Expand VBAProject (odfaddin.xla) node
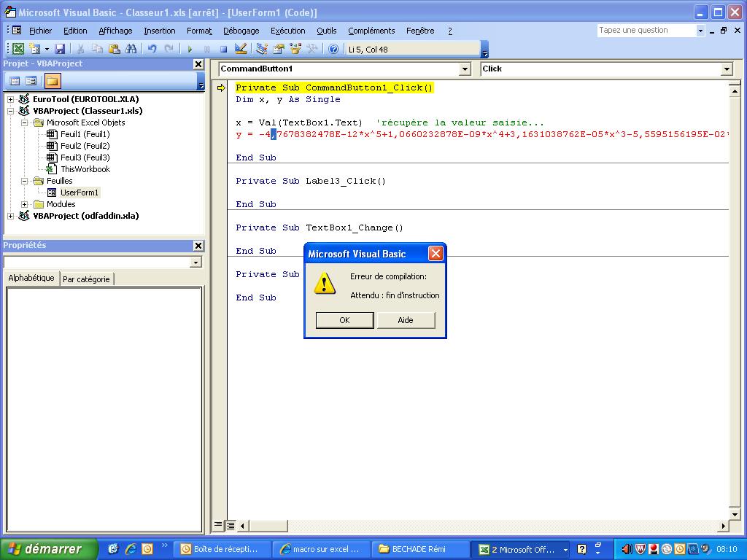The height and width of the screenshot is (560, 747). (x=10, y=216)
